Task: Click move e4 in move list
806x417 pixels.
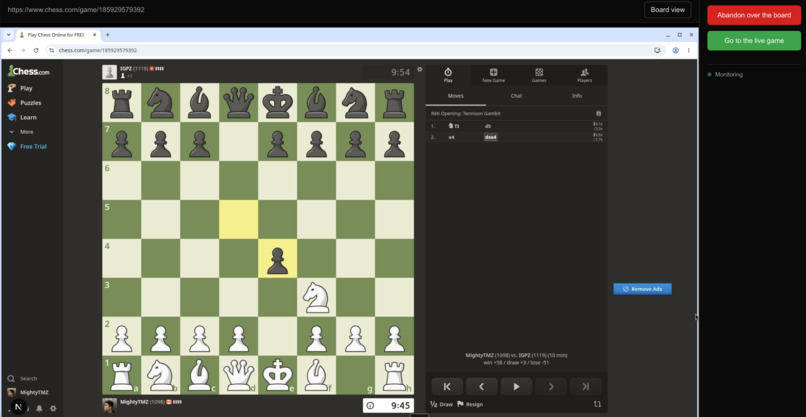Action: pos(451,137)
